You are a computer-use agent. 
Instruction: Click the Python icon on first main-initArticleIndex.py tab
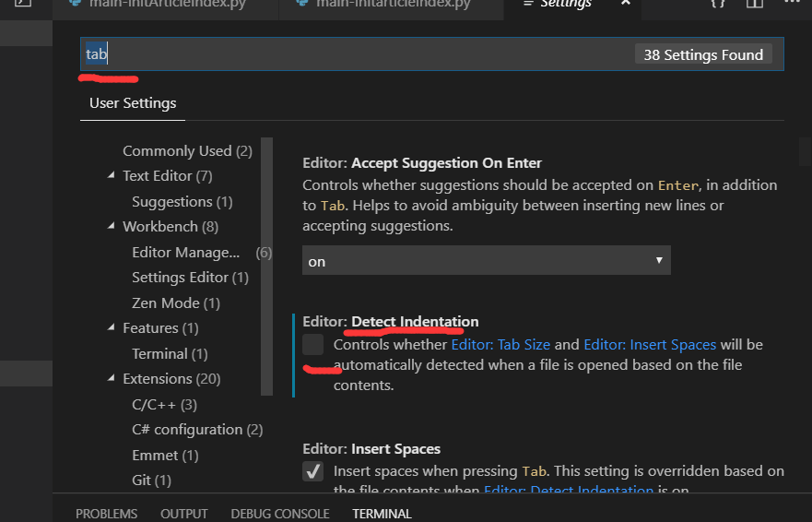coord(75,3)
